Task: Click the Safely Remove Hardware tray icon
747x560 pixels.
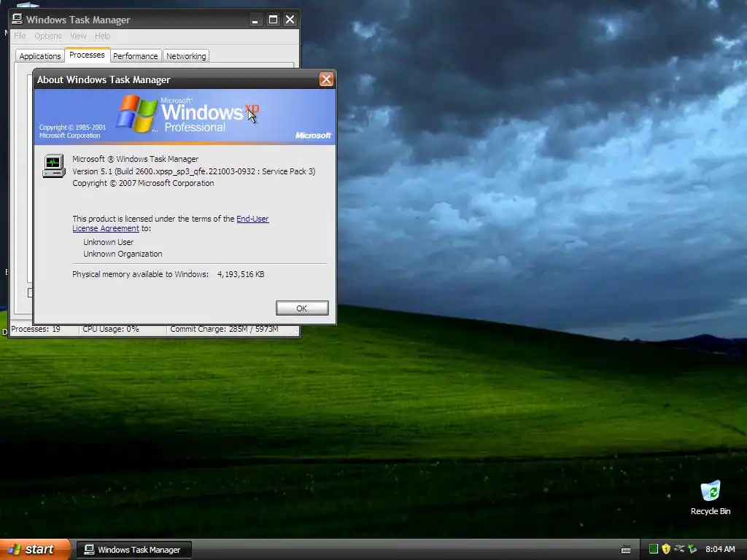Action: click(679, 549)
